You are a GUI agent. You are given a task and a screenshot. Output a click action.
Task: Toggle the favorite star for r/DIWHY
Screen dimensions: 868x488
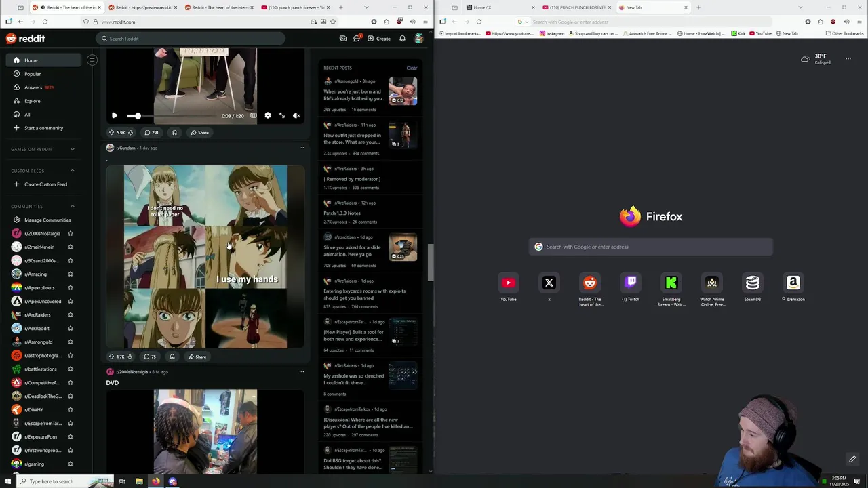pos(70,409)
